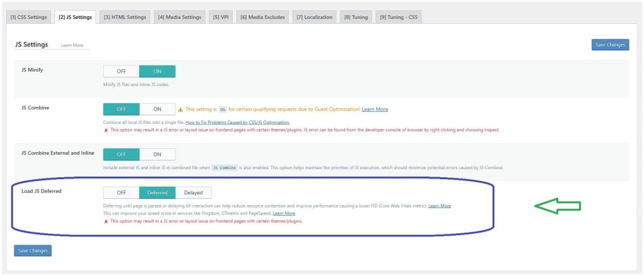Set JS Combine External and Inline ON
This screenshot has width=644, height=276.
pyautogui.click(x=157, y=155)
